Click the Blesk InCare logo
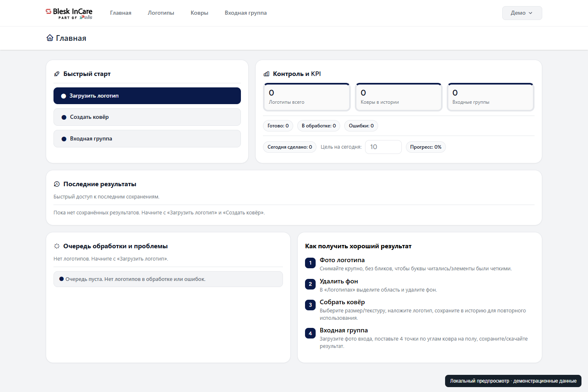 [x=69, y=13]
